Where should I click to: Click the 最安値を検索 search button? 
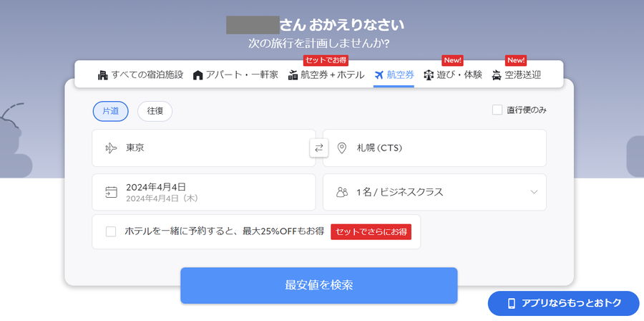click(319, 286)
